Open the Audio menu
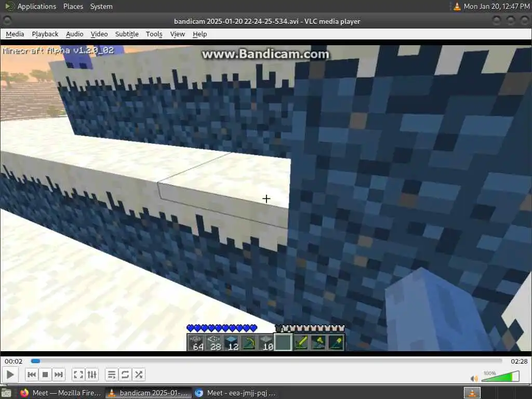This screenshot has height=399, width=532. (x=75, y=34)
